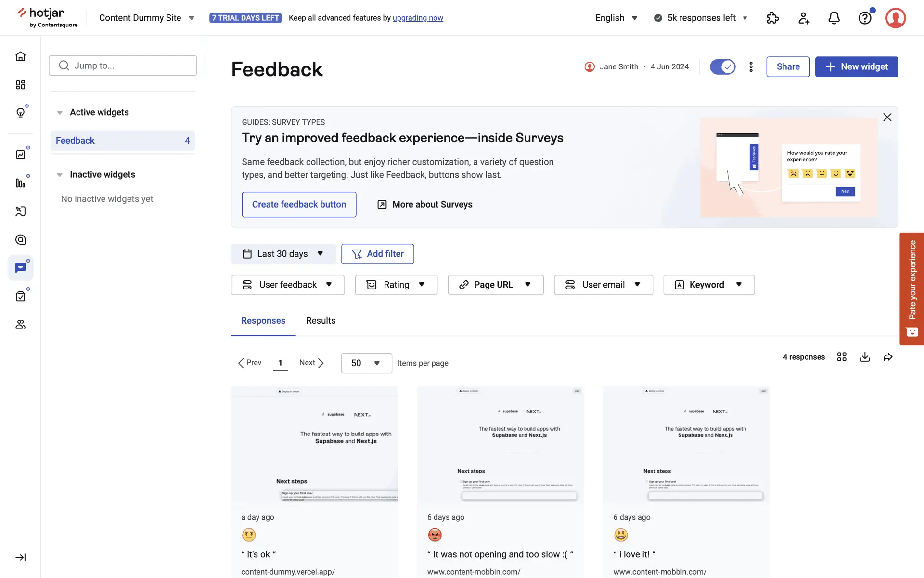The width and height of the screenshot is (924, 578).
Task: Click the download responses icon
Action: click(865, 357)
